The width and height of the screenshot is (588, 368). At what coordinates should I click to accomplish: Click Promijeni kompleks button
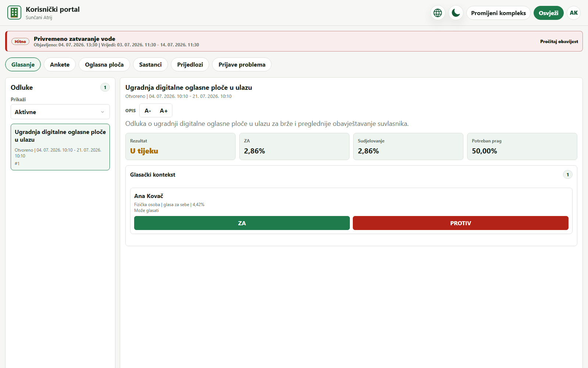pyautogui.click(x=498, y=13)
